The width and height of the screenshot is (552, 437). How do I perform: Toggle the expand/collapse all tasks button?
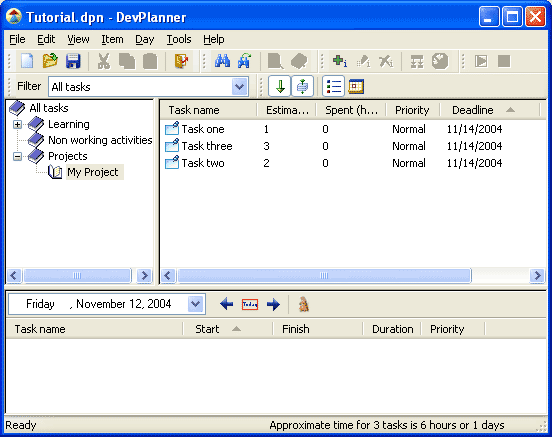coord(302,86)
